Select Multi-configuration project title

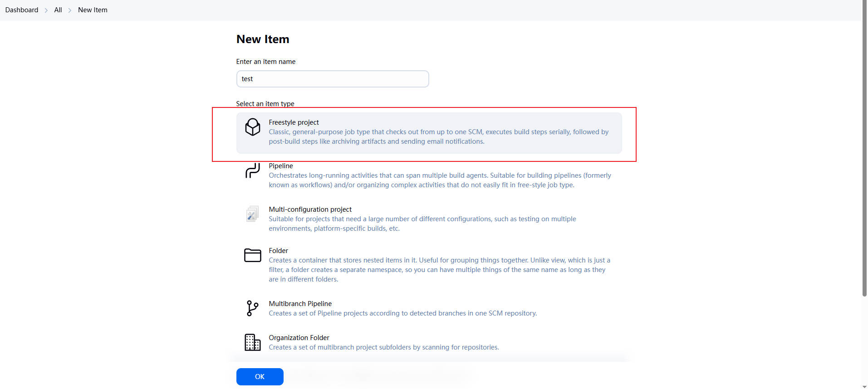coord(310,209)
